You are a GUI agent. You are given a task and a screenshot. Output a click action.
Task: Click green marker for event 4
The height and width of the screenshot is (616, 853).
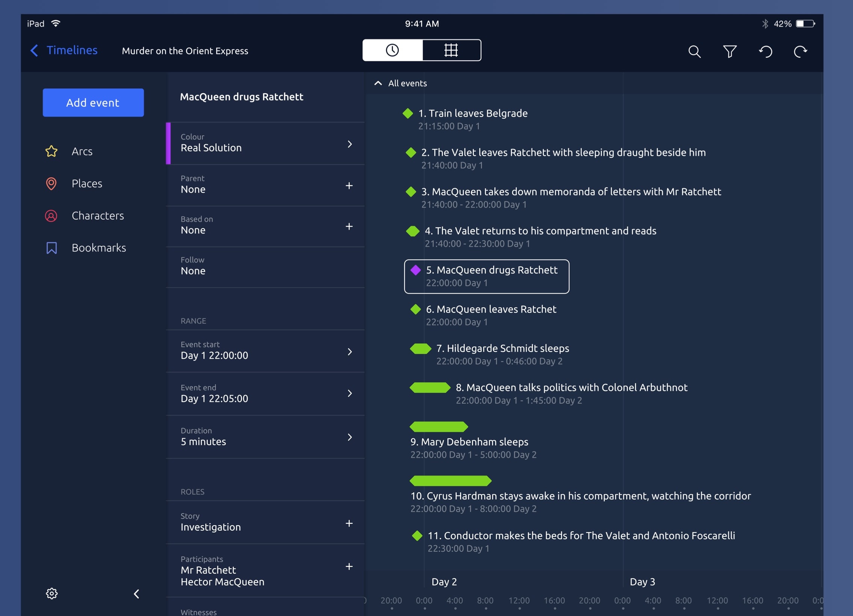(412, 231)
